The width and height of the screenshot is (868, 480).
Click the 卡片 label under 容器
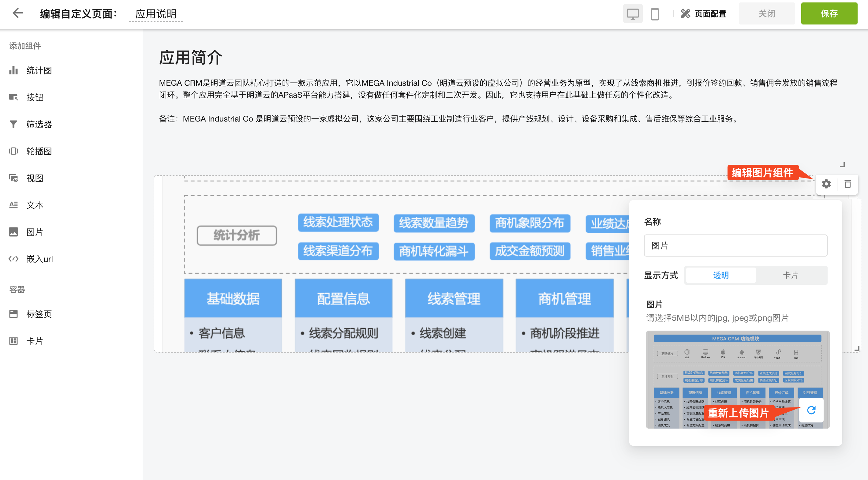point(35,341)
